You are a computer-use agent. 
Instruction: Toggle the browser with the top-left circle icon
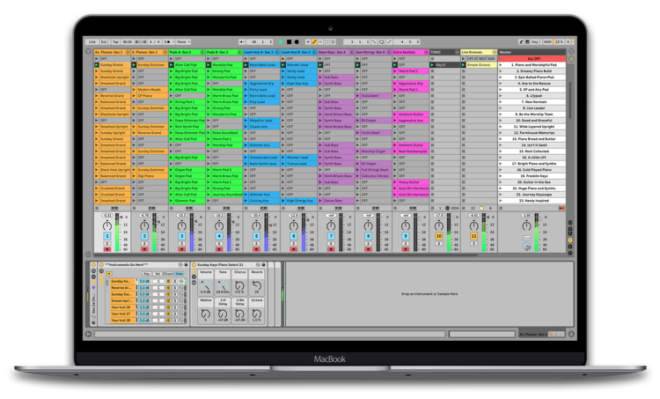click(x=88, y=52)
